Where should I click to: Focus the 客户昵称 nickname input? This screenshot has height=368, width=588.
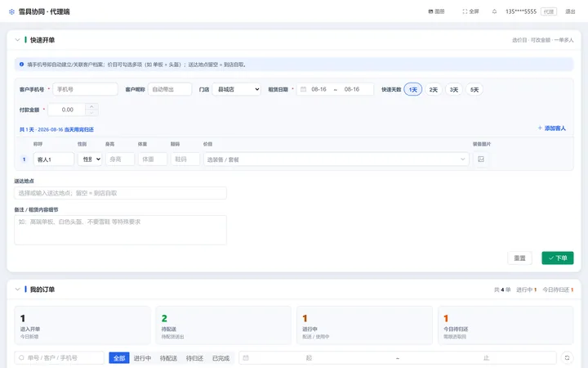170,89
